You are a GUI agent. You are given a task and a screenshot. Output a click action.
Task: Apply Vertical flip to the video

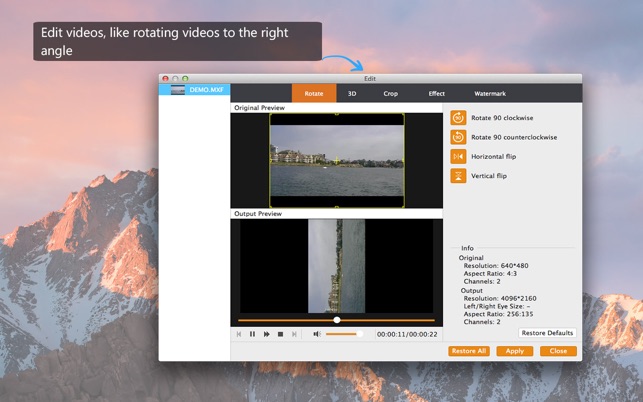(x=458, y=176)
